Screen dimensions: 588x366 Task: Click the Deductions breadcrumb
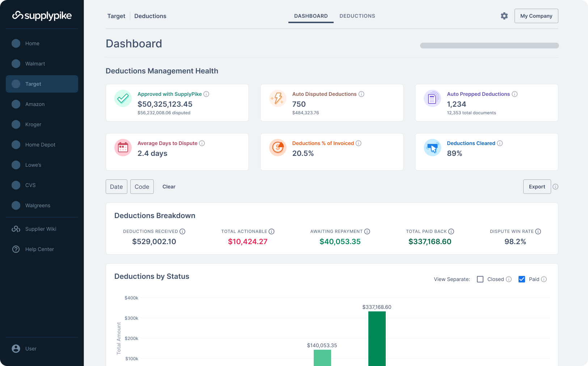click(x=150, y=16)
